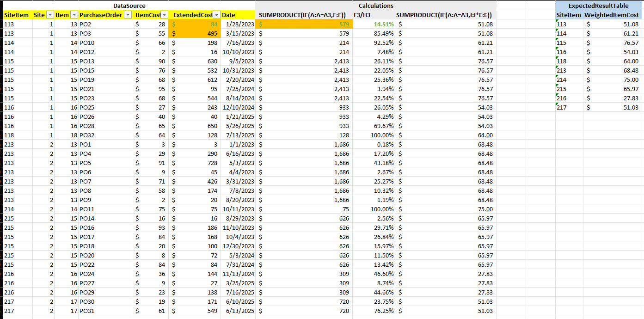Select ExtendedCost 728 in the PO5 row

(195, 163)
